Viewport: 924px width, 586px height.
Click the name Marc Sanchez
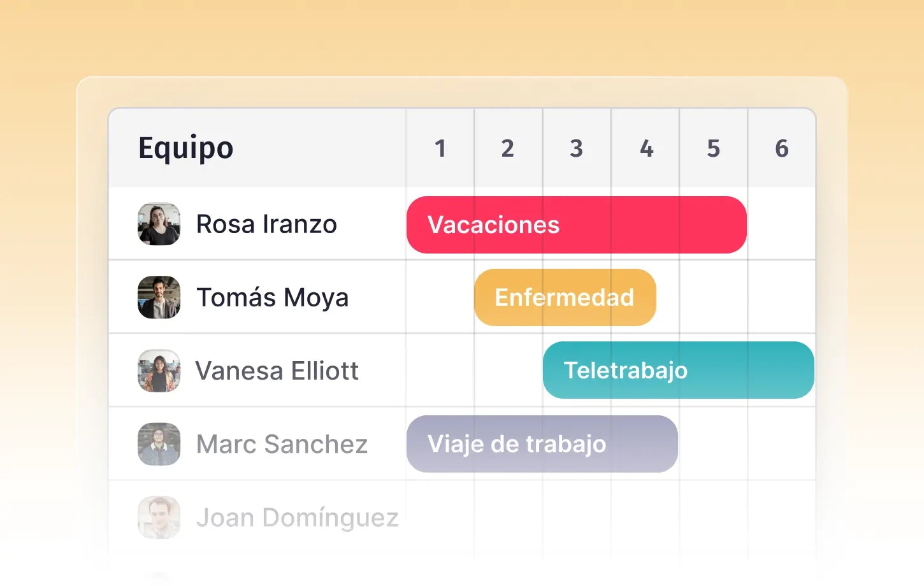coord(282,444)
